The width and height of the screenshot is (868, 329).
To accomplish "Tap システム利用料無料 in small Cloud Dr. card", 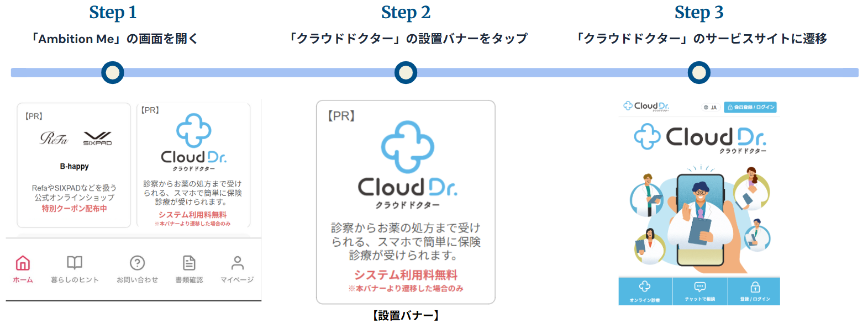I will point(192,215).
